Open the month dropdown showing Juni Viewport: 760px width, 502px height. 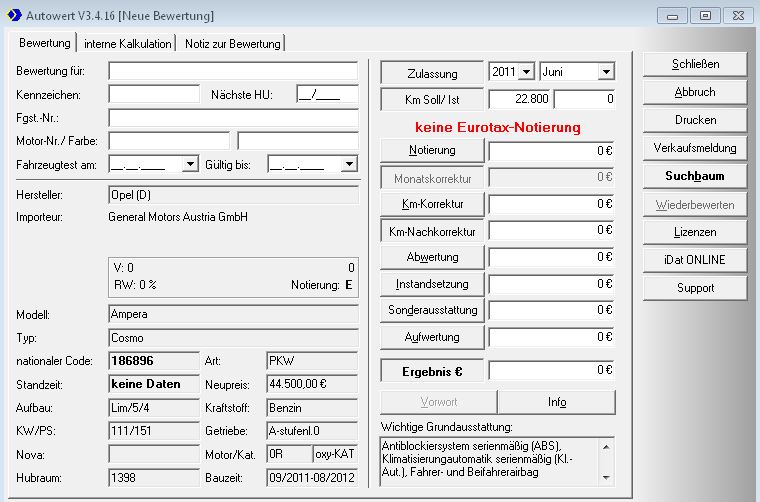605,72
